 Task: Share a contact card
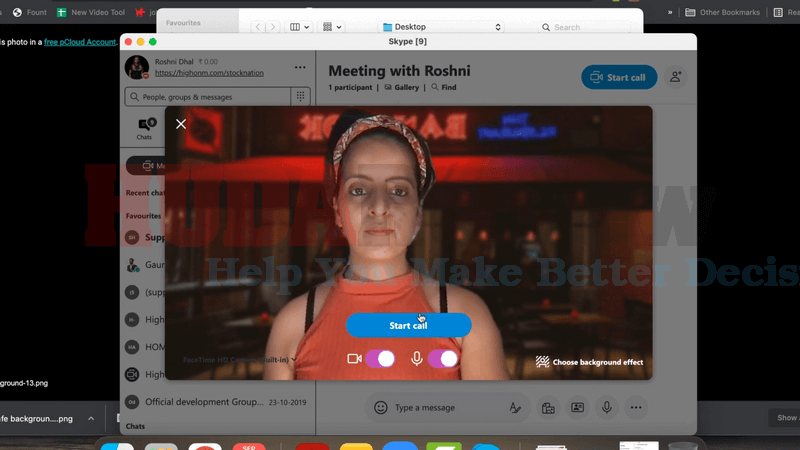click(x=578, y=408)
